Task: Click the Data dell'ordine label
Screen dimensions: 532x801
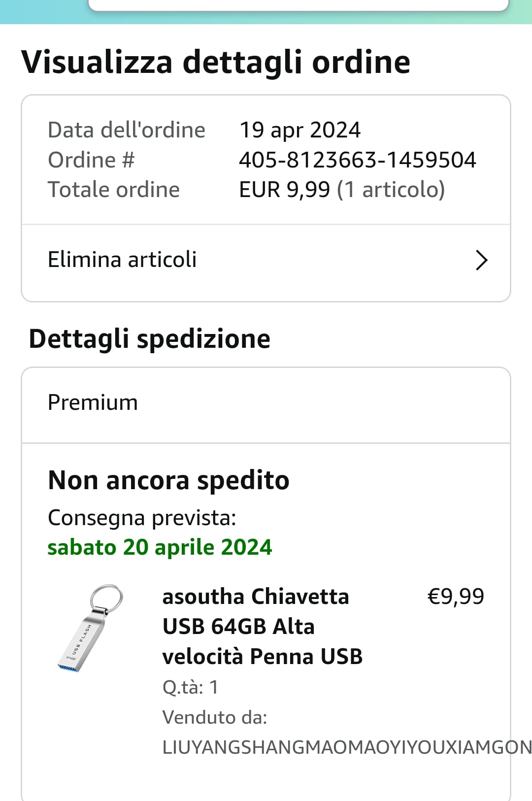Action: pos(126,130)
